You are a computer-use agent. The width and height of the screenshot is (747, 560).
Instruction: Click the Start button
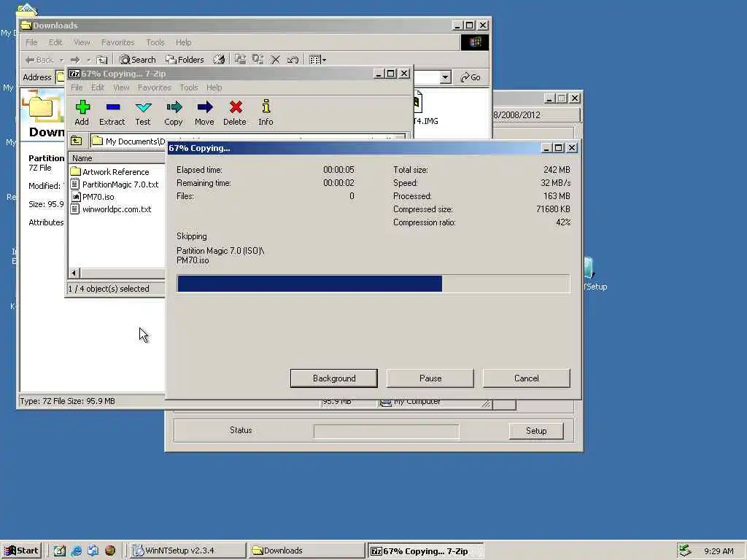(x=21, y=551)
